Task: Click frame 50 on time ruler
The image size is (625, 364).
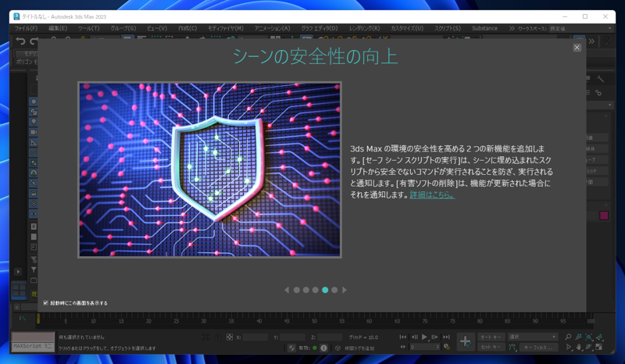Action: click(x=315, y=320)
